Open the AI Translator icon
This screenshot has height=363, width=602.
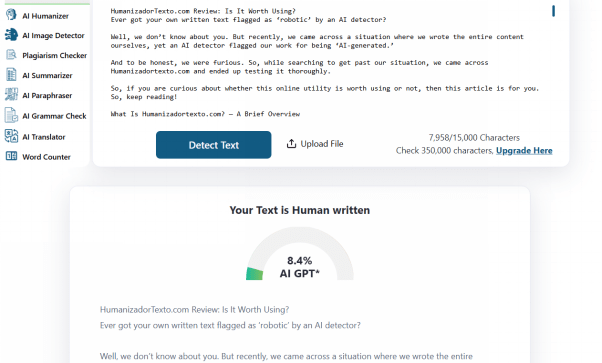point(11,136)
